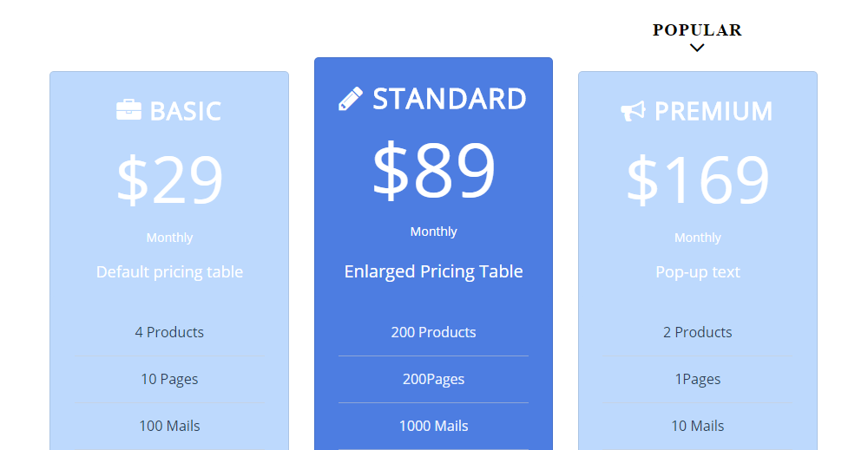Viewport: 868px width, 450px height.
Task: Click the '2 Products' row in Premium
Action: point(698,332)
